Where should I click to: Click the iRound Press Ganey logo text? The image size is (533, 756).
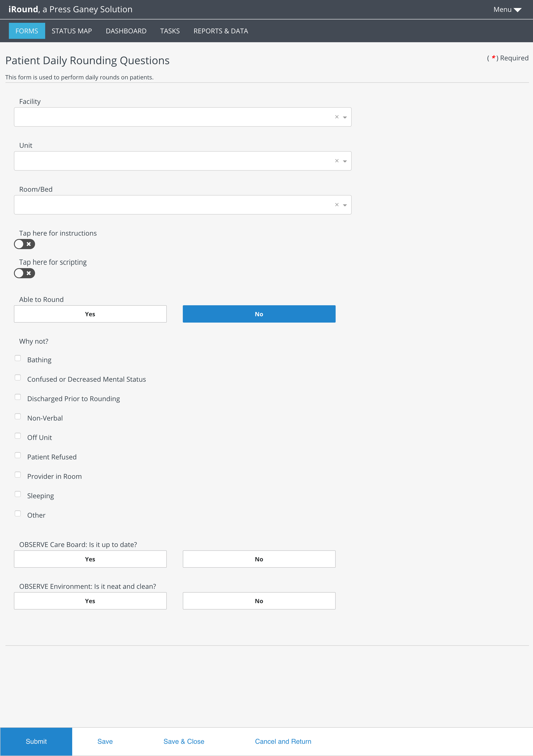(71, 10)
